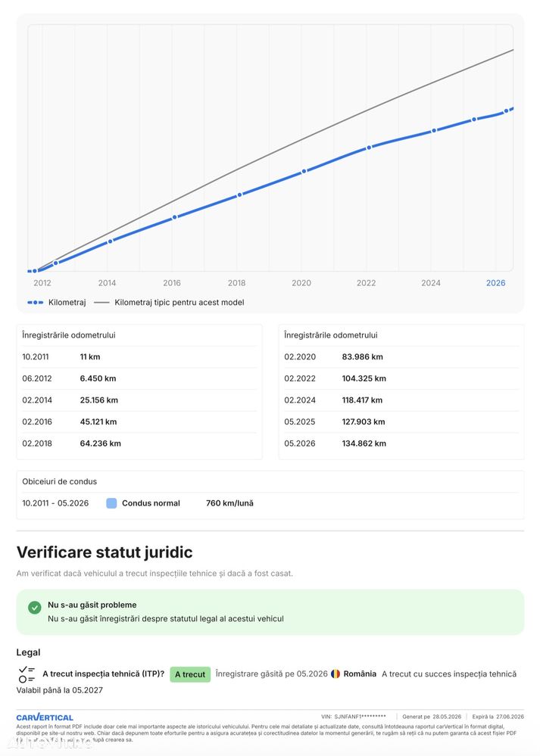Screen dimensions: 540x756
Task: Click the green 'A trecut' badge
Action: 190,674
